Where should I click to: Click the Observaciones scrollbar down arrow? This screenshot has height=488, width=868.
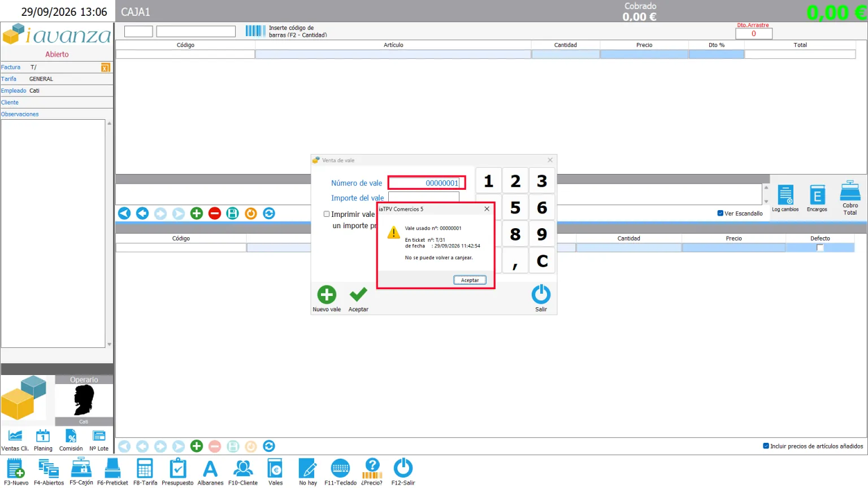tap(109, 344)
